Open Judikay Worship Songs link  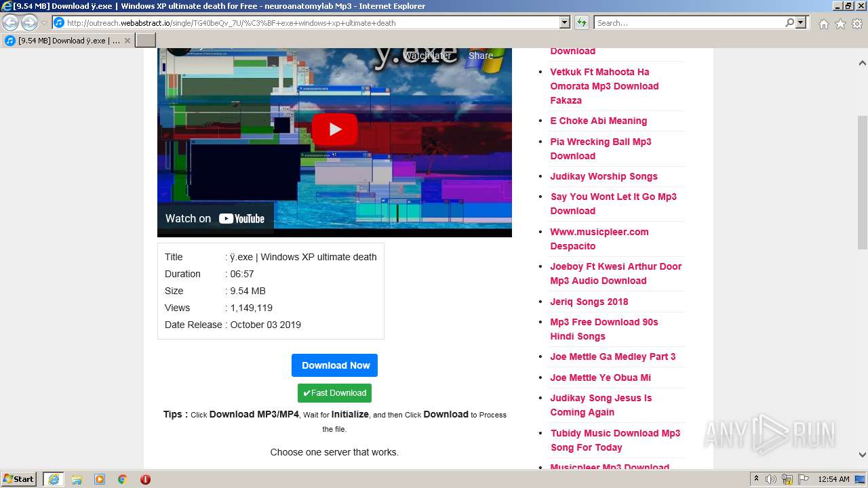[x=604, y=176]
